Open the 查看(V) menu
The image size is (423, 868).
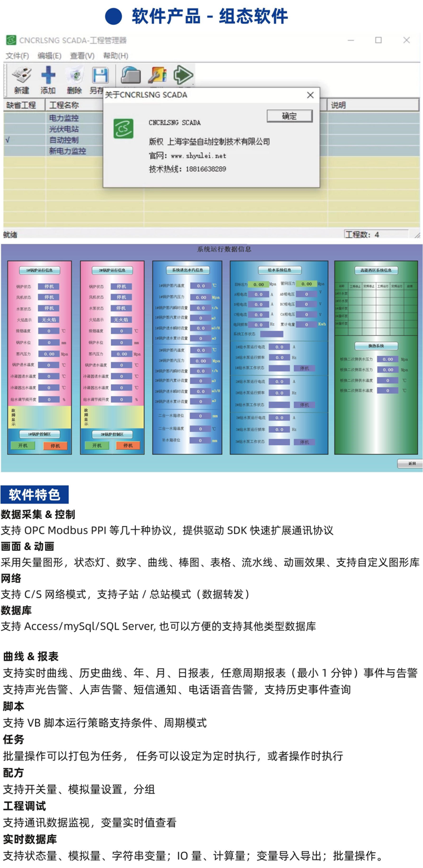[x=82, y=55]
